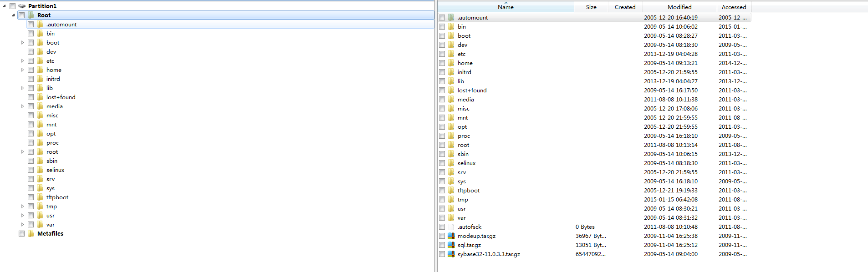The width and height of the screenshot is (868, 272).
Task: Click the opt folder icon in the tree
Action: (40, 133)
